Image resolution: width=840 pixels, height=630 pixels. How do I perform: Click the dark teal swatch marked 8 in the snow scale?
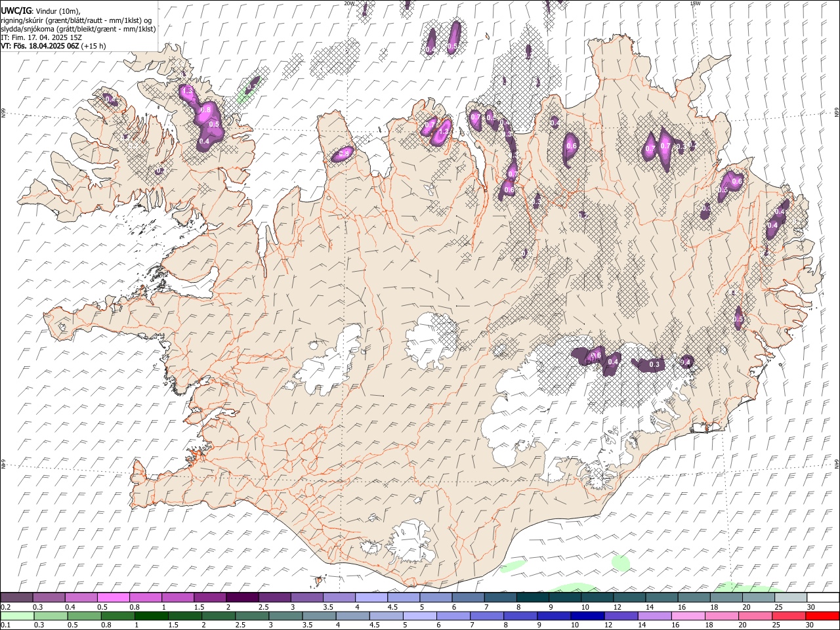click(x=533, y=598)
